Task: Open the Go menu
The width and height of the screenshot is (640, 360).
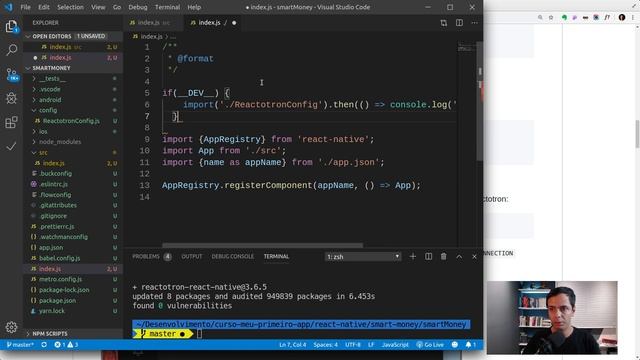Action: (117, 7)
